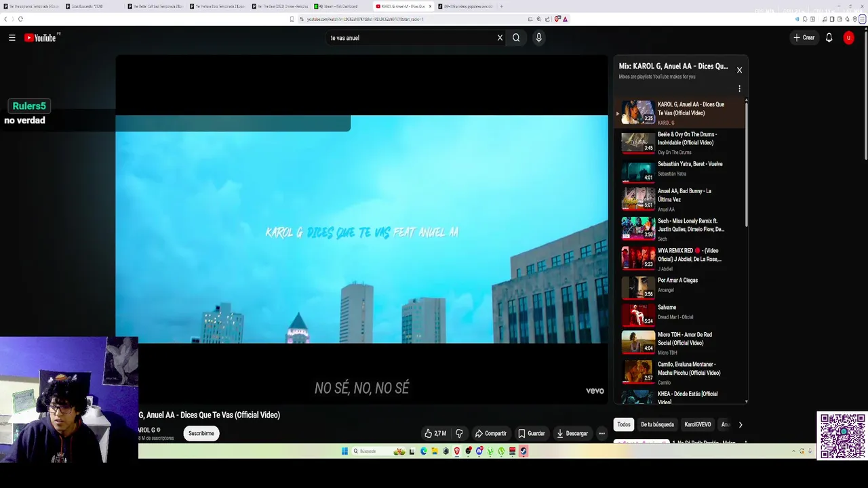The height and width of the screenshot is (488, 868).
Task: Open the account avatar menu
Action: click(x=848, y=38)
